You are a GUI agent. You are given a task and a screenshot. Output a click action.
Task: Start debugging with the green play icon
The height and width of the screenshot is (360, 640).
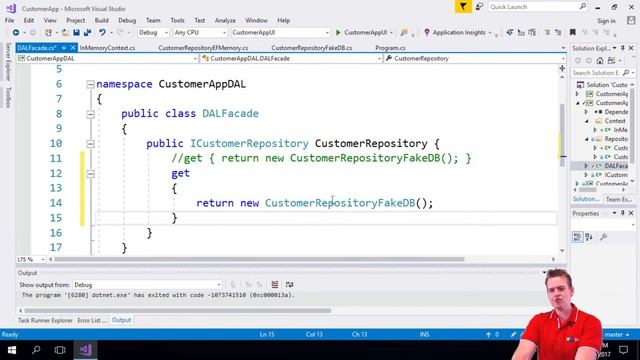338,32
